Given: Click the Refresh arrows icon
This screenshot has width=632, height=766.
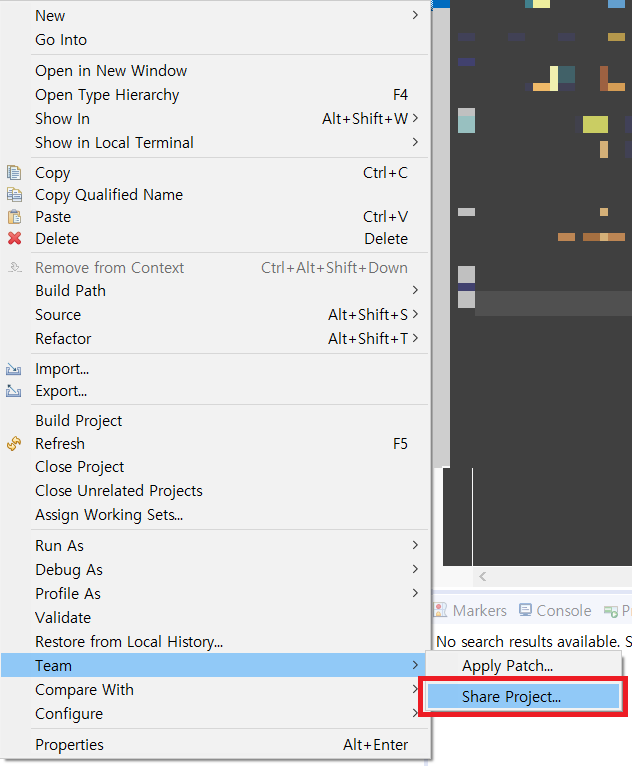Looking at the screenshot, I should click(14, 444).
